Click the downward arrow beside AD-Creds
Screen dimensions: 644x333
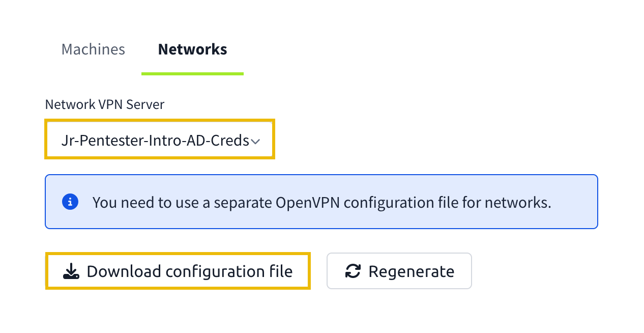click(x=255, y=142)
